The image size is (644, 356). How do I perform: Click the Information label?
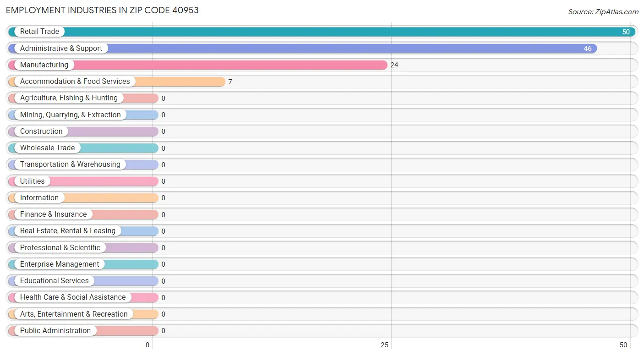[39, 198]
